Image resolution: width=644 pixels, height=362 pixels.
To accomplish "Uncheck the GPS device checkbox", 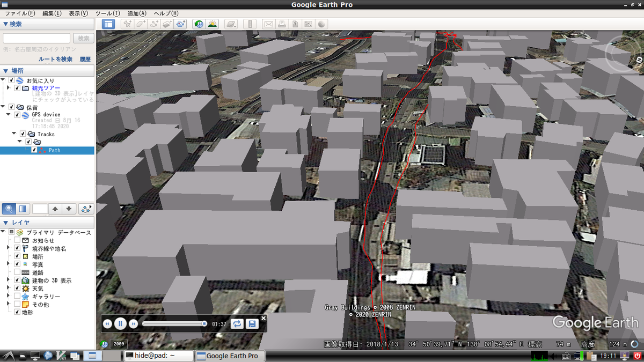I will click(17, 115).
